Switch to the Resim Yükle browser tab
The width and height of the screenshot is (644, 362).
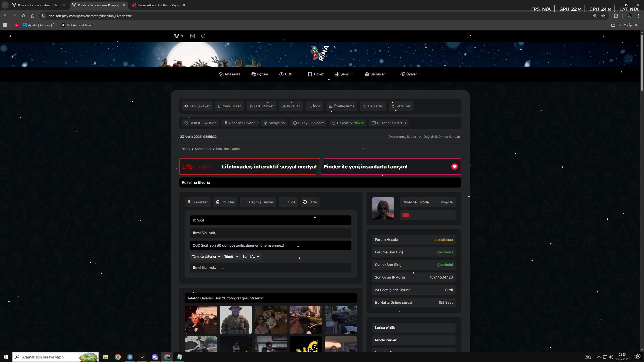(x=158, y=5)
